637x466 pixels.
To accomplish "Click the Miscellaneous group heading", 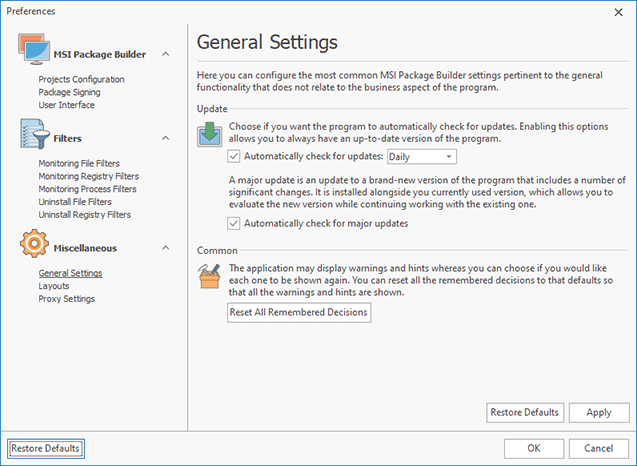I will [x=85, y=248].
